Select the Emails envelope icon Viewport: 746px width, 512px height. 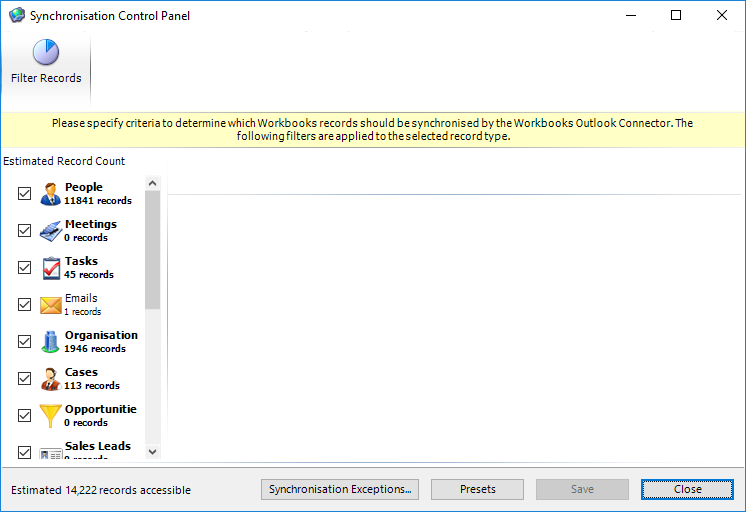point(51,305)
